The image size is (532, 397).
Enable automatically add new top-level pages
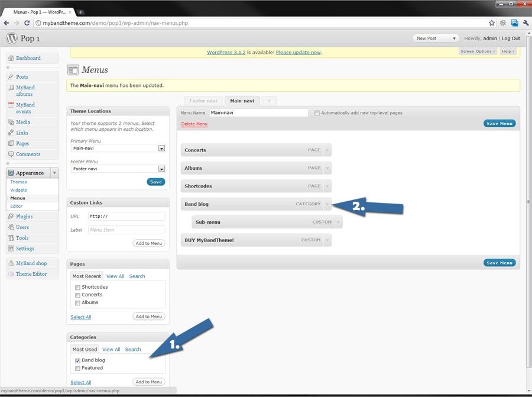pos(317,113)
